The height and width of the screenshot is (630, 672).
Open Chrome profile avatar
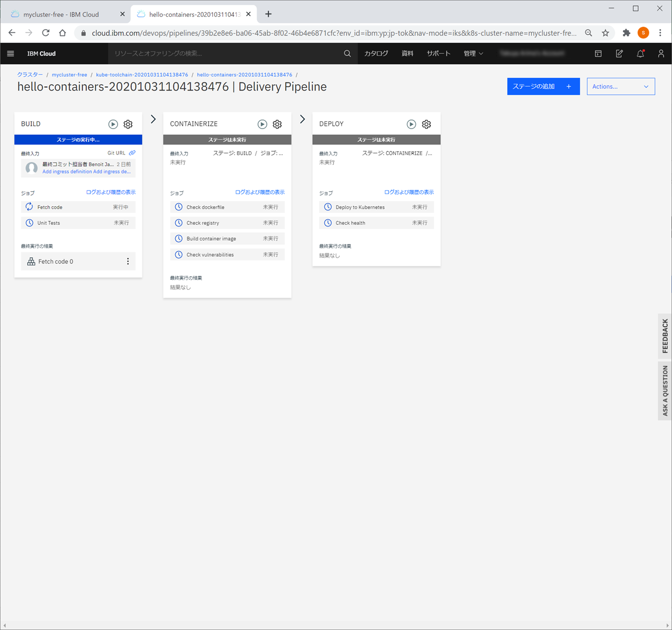pos(643,33)
